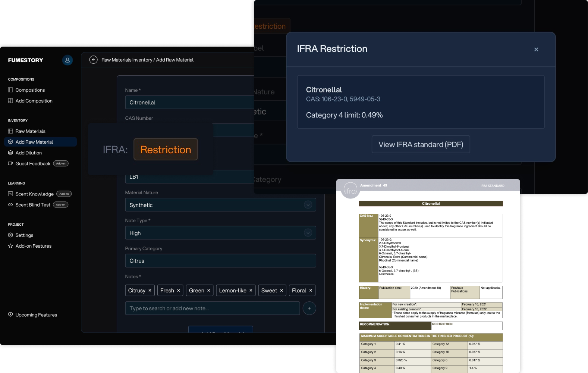588x373 pixels.
Task: Open Scent Knowledge learning page
Action: (35, 194)
